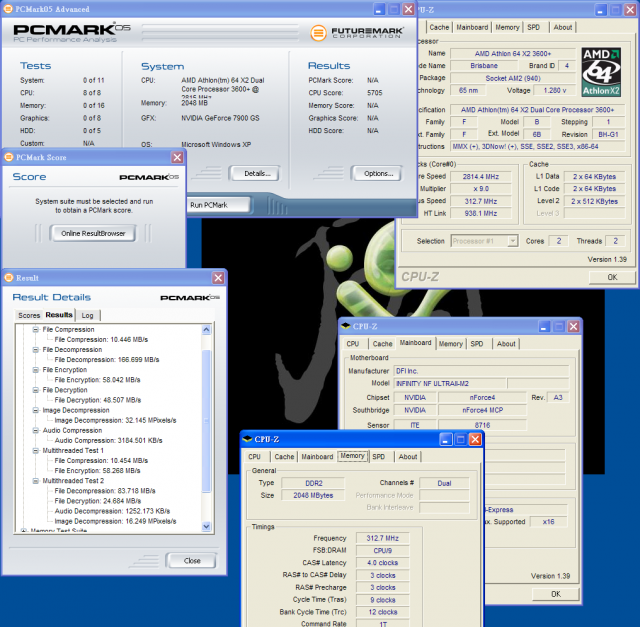Close the PCMark Score window
Viewport: 640px width, 627px height.
177,157
